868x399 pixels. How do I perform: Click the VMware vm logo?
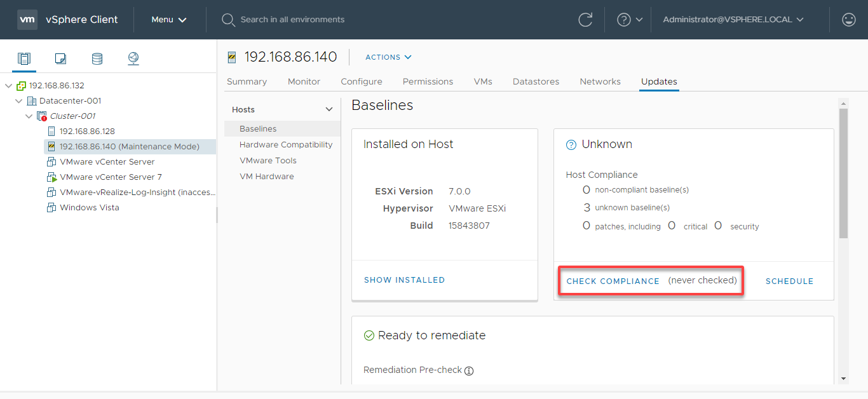tap(27, 20)
